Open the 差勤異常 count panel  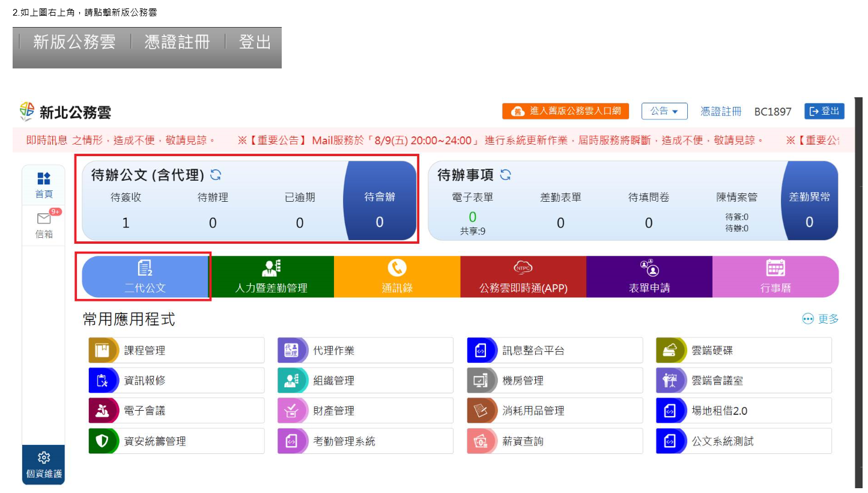809,201
